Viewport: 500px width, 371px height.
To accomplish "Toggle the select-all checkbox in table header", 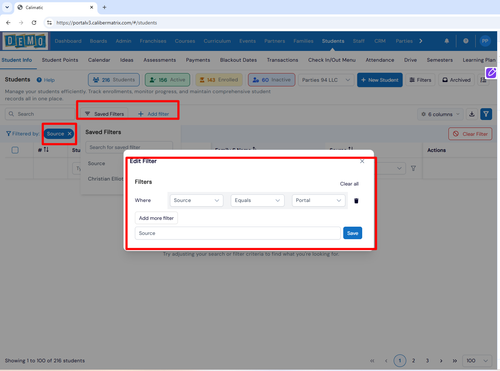I will pos(15,150).
